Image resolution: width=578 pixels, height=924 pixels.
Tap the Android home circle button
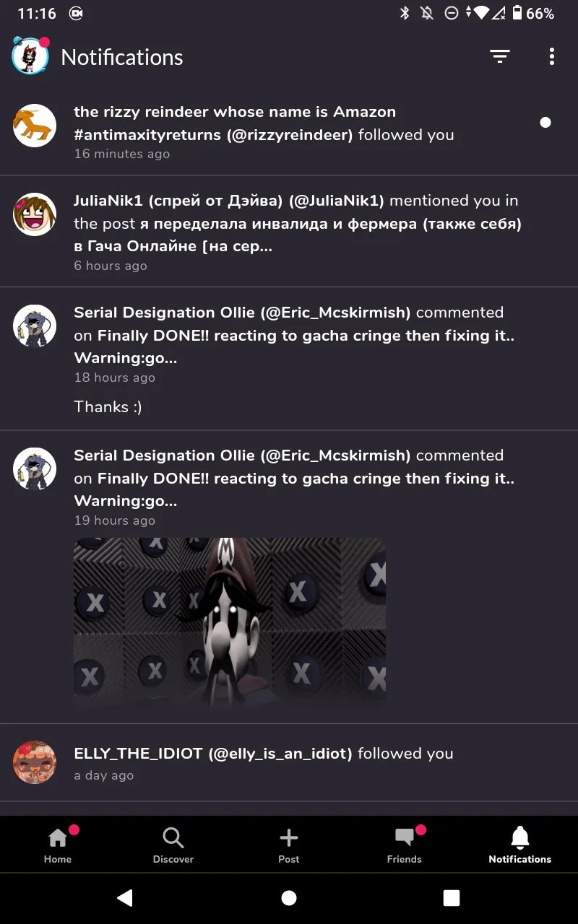(289, 897)
